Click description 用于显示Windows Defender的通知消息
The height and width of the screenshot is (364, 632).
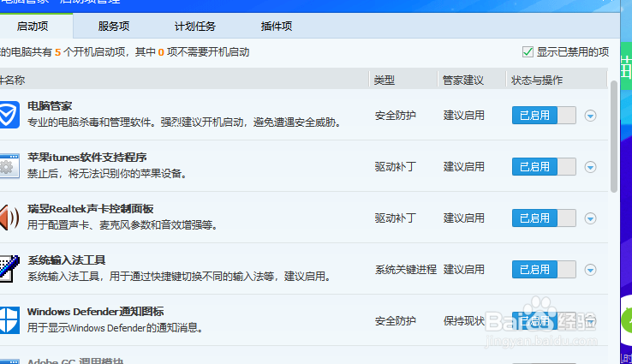click(x=116, y=328)
